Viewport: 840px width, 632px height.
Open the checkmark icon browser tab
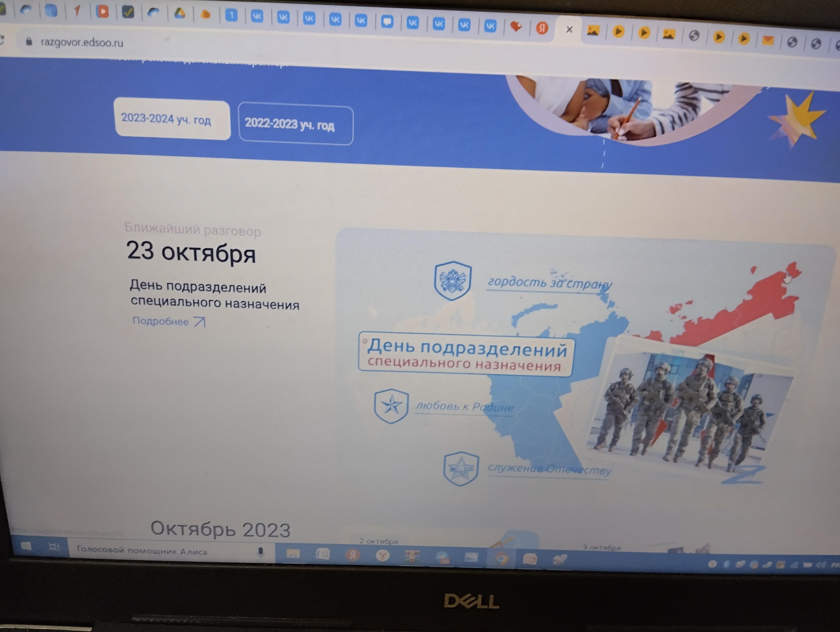pos(128,12)
